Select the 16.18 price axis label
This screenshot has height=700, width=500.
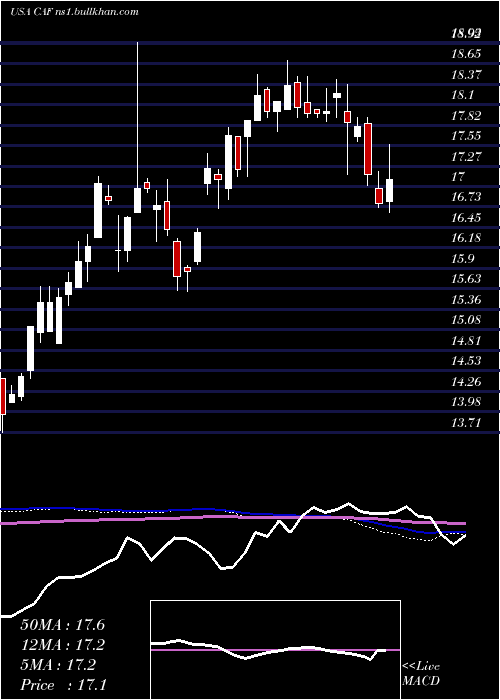pos(466,238)
